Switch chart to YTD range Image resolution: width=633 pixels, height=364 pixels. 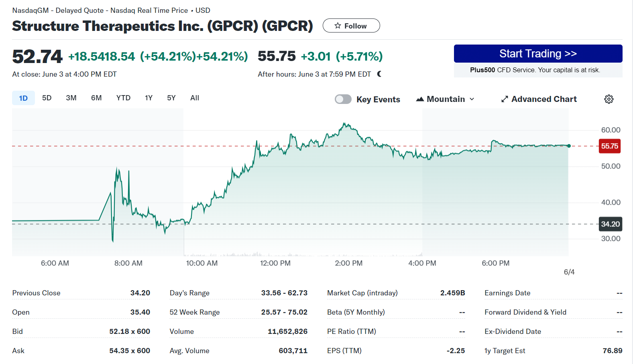pyautogui.click(x=123, y=98)
